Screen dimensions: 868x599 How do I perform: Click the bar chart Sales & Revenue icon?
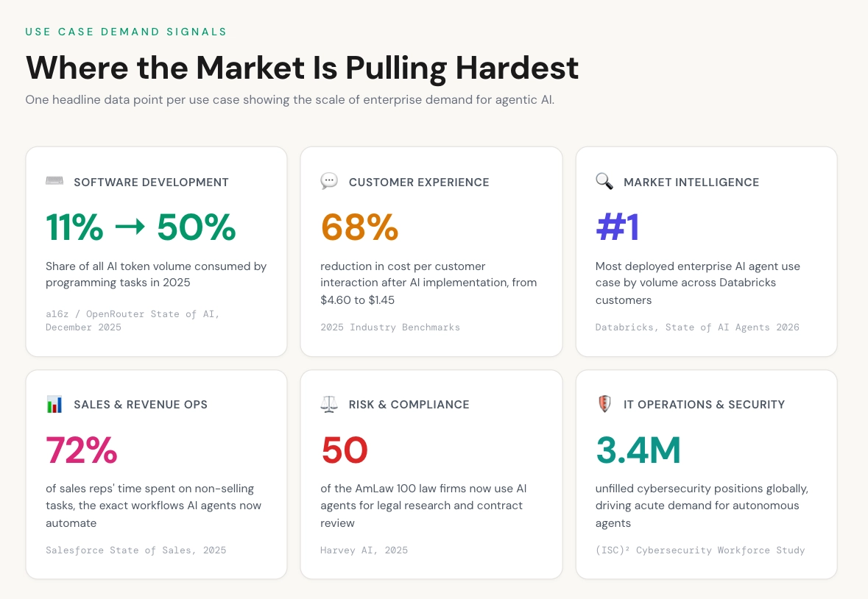(54, 404)
